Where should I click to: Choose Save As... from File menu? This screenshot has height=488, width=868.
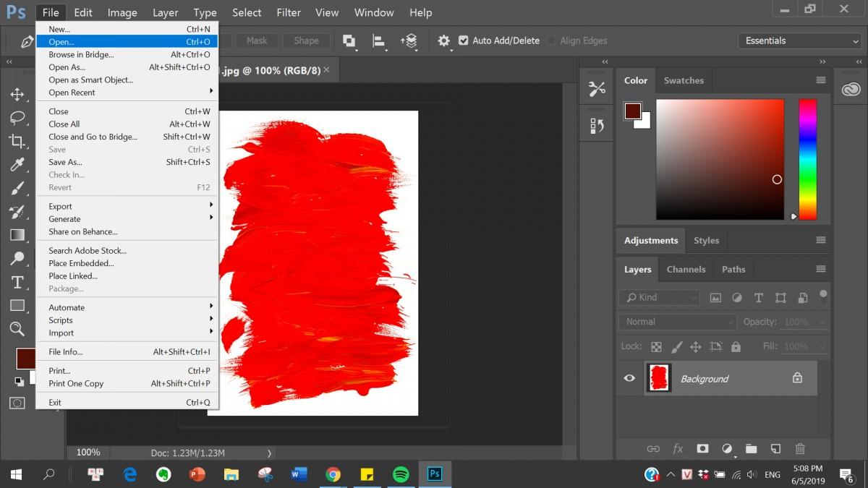[x=65, y=162]
